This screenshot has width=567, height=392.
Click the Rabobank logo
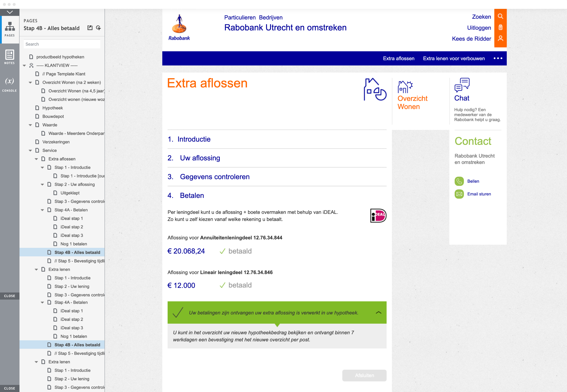pos(179,27)
